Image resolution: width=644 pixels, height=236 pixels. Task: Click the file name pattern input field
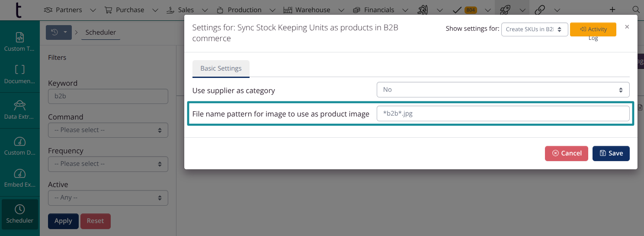coord(503,114)
